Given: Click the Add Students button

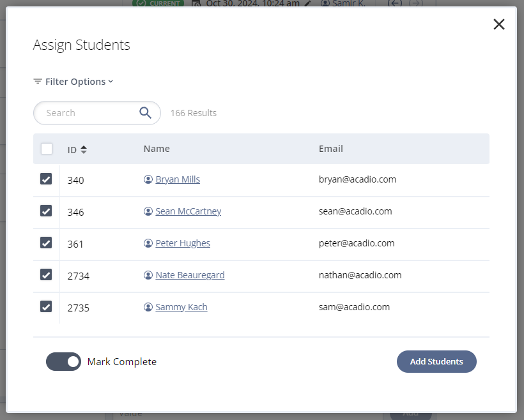Looking at the screenshot, I should point(436,361).
